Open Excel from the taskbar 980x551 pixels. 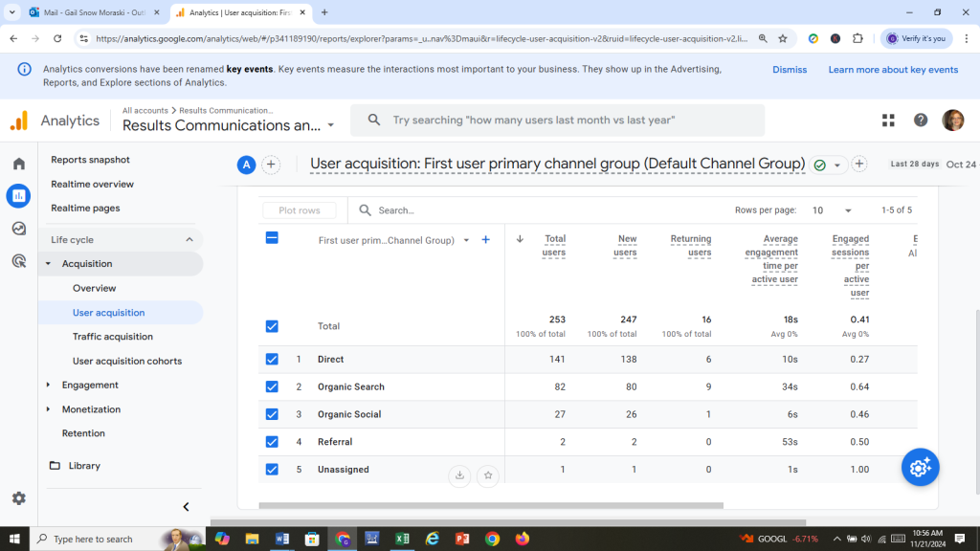tap(402, 539)
